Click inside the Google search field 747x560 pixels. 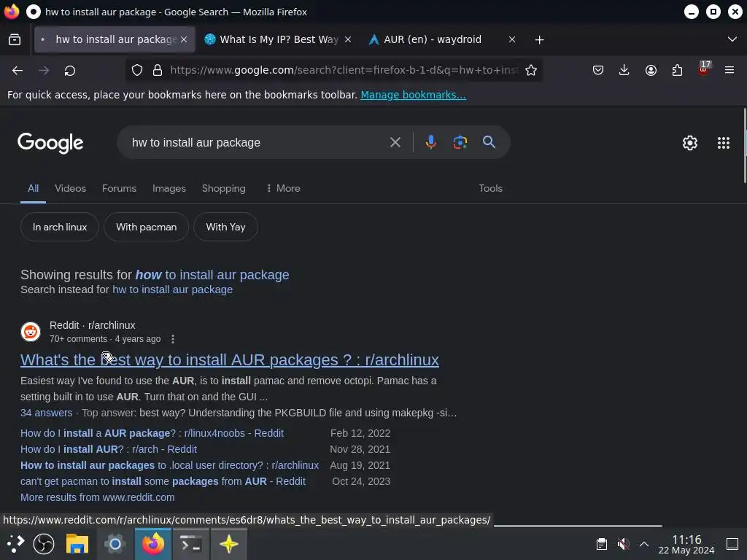click(258, 142)
